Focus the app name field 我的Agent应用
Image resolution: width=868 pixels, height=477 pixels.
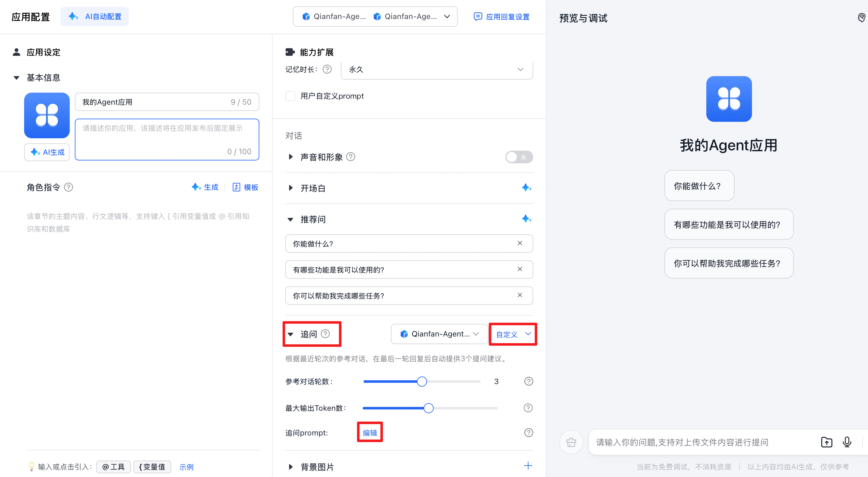[167, 102]
